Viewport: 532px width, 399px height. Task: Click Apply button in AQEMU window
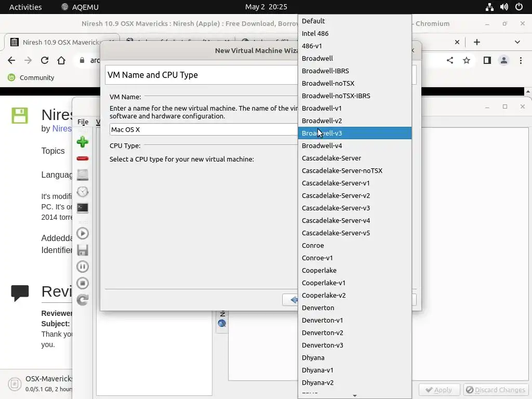[439, 390]
